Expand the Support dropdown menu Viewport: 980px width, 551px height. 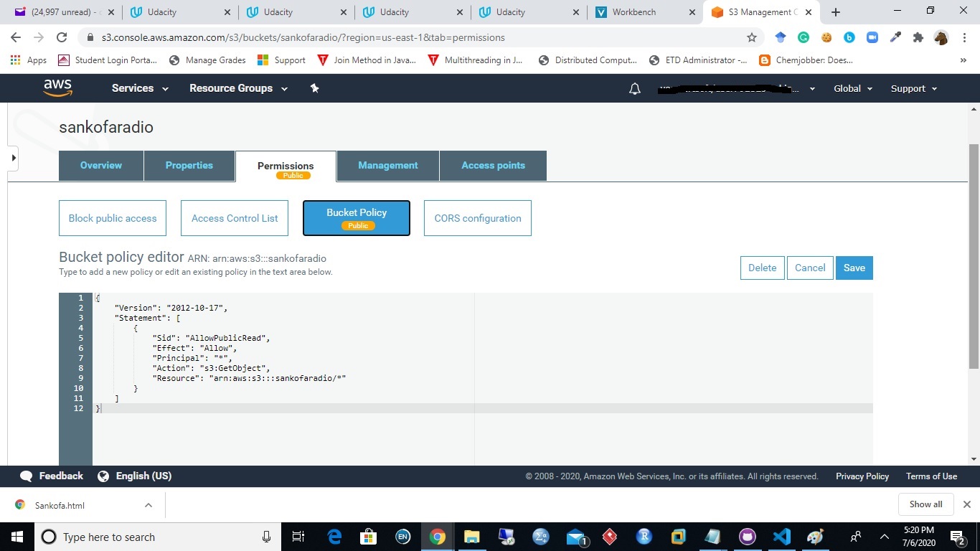pos(913,88)
